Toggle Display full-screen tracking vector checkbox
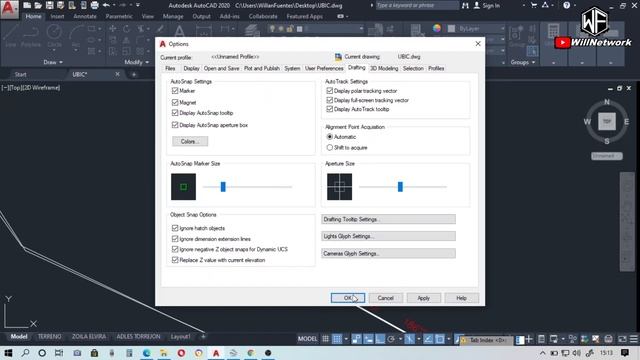This screenshot has width=640, height=360. 330,100
